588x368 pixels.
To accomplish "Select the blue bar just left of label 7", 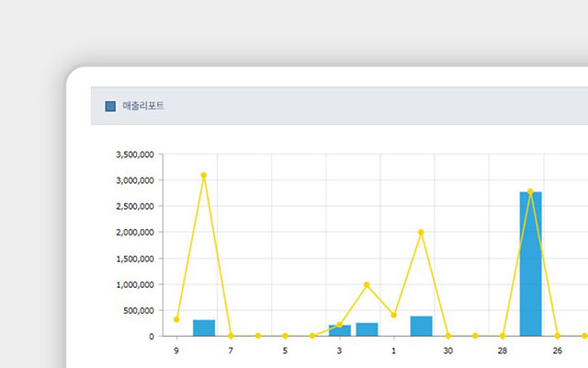I will tap(203, 328).
